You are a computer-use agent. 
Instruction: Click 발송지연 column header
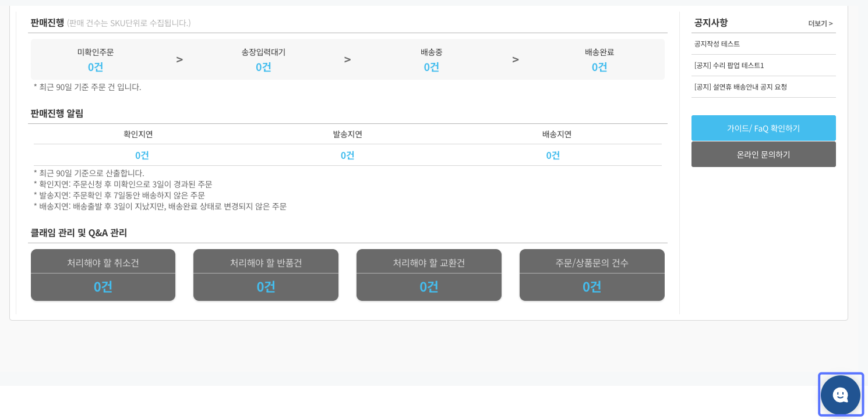point(347,134)
